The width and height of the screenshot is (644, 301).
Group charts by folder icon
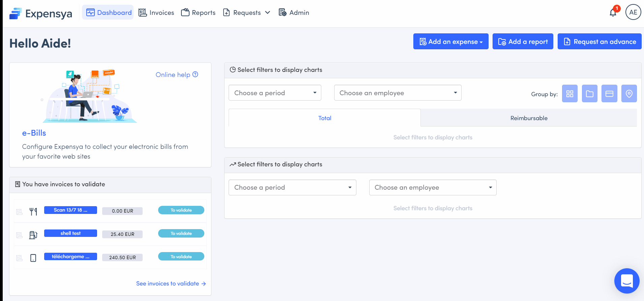(589, 94)
